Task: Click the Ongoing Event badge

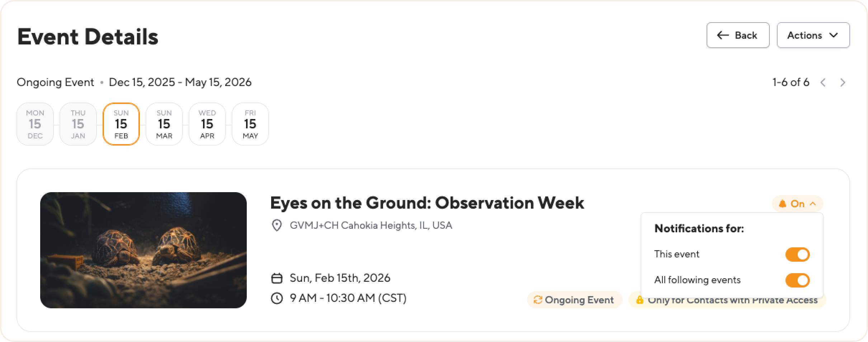Action: tap(574, 300)
